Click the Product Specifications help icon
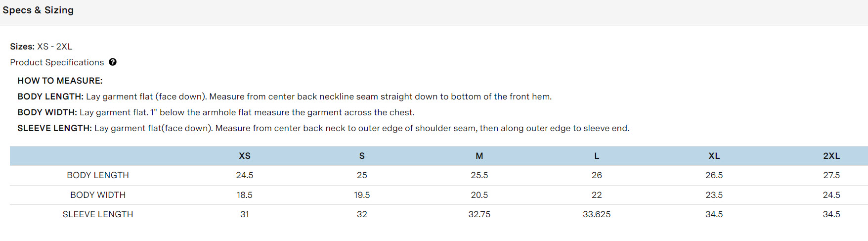This screenshot has height=241, width=868. tap(113, 62)
